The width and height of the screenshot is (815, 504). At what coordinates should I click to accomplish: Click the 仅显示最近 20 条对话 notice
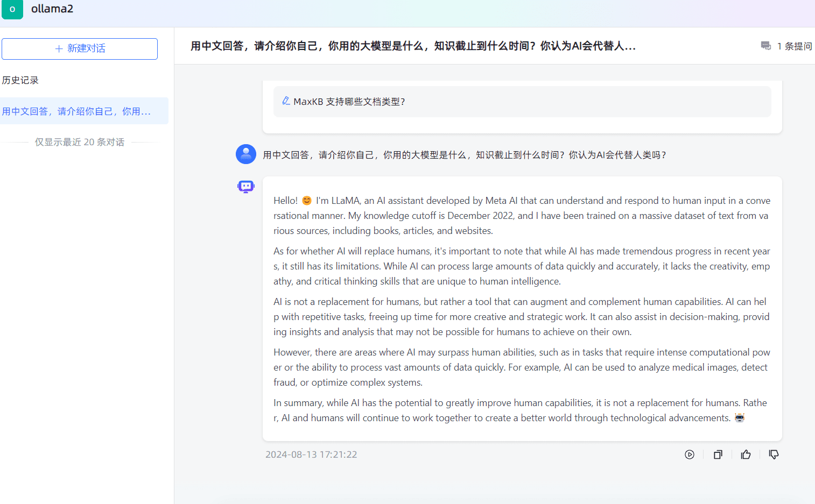tap(80, 142)
